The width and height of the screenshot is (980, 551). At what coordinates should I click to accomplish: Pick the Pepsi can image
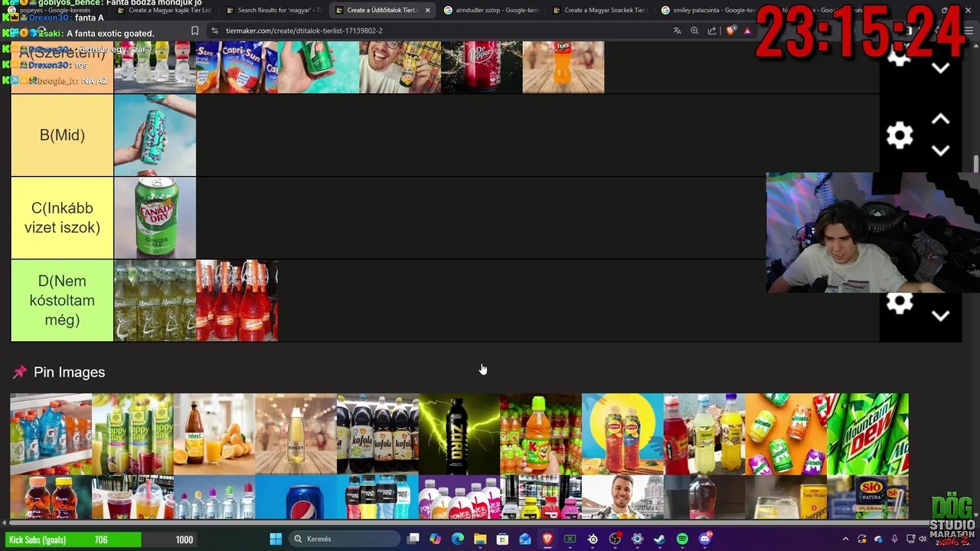(x=296, y=497)
